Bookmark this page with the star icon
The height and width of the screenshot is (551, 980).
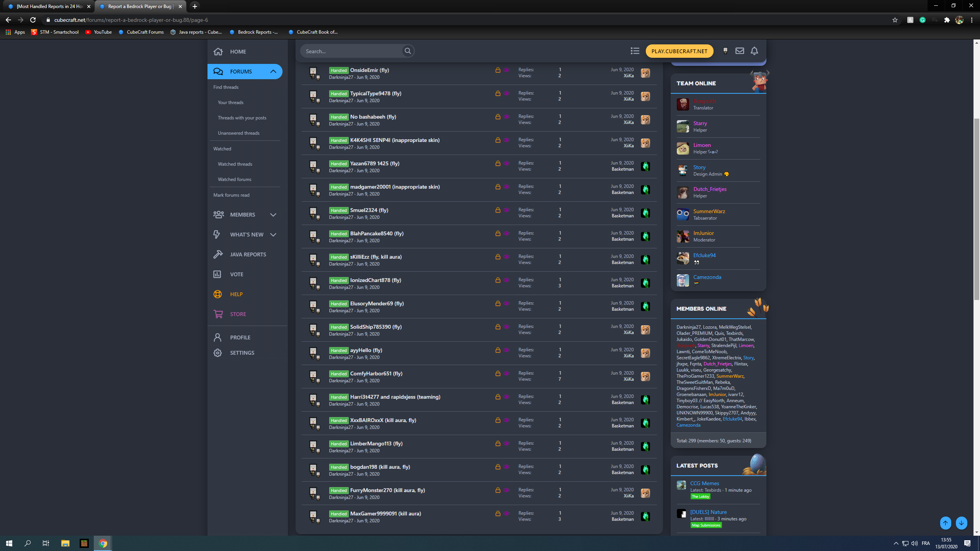click(x=895, y=20)
